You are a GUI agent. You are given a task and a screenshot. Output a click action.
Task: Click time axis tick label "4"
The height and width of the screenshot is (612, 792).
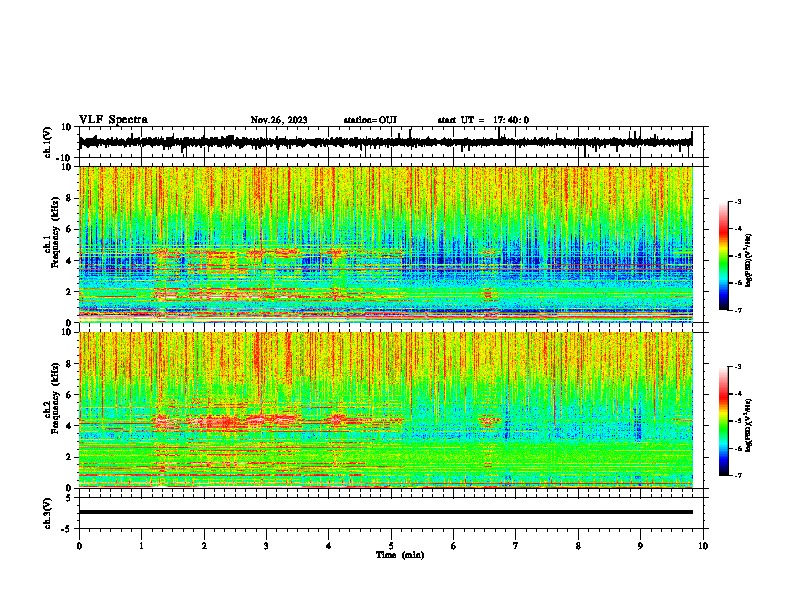coord(329,546)
